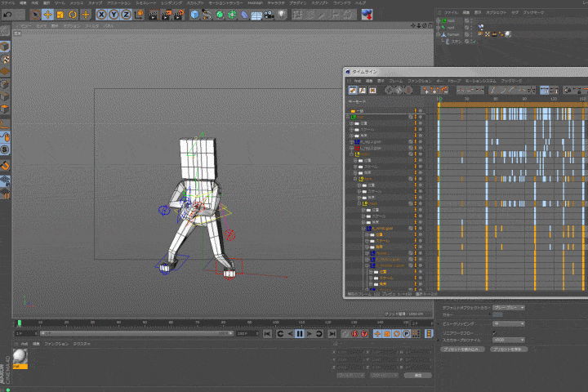The image size is (588, 392).
Task: Open the sRGB color profile dropdown
Action: click(x=509, y=341)
